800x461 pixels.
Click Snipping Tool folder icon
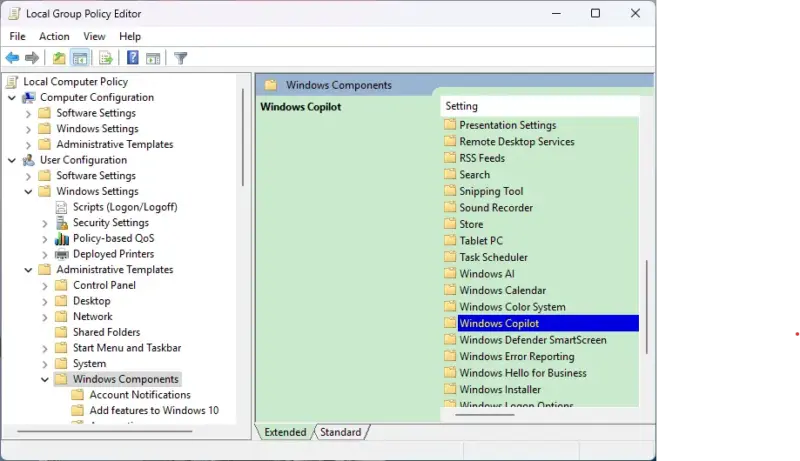click(449, 191)
